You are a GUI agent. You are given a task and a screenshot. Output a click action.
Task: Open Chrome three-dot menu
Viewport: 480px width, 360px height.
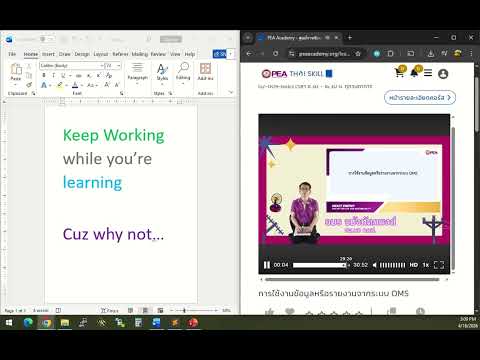(471, 53)
